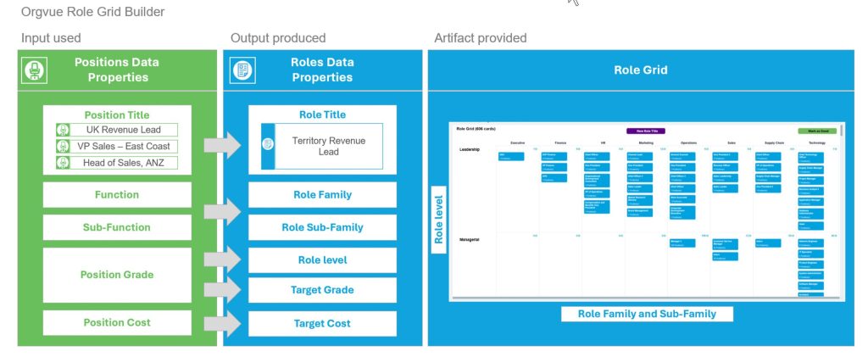Screen dimensions: 868x357
Task: Click the Role Grid panel header
Action: tap(641, 70)
